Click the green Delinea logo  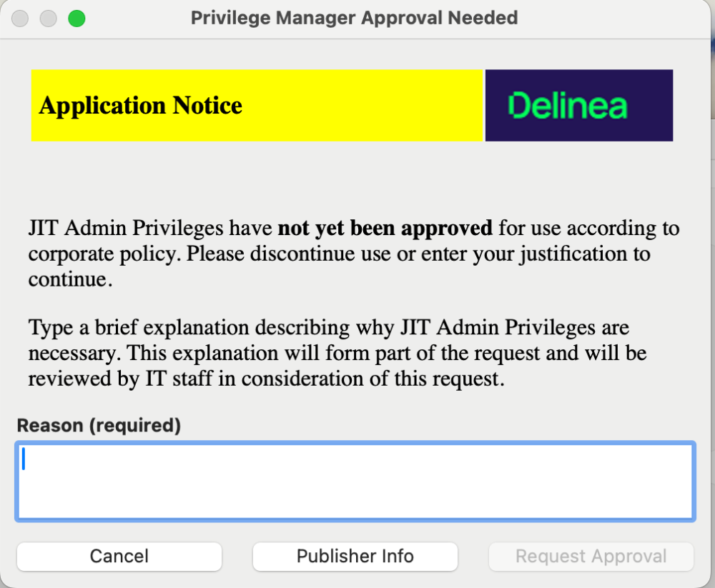567,106
